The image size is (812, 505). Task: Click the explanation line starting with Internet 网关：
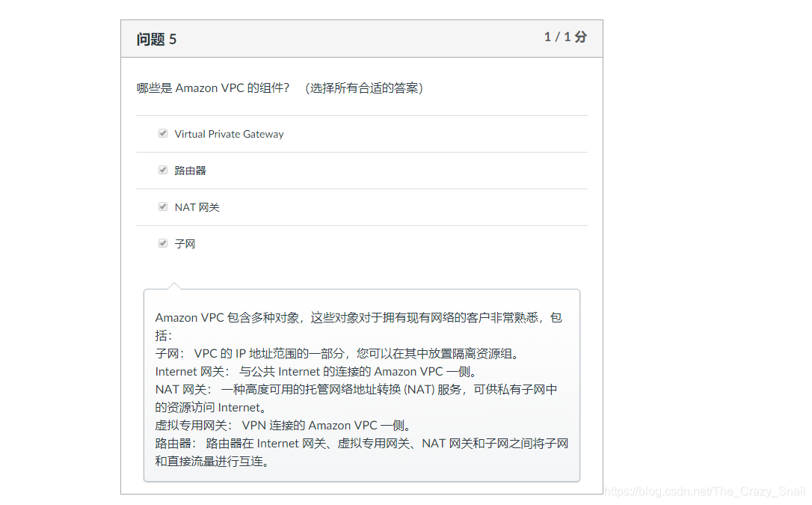click(316, 371)
